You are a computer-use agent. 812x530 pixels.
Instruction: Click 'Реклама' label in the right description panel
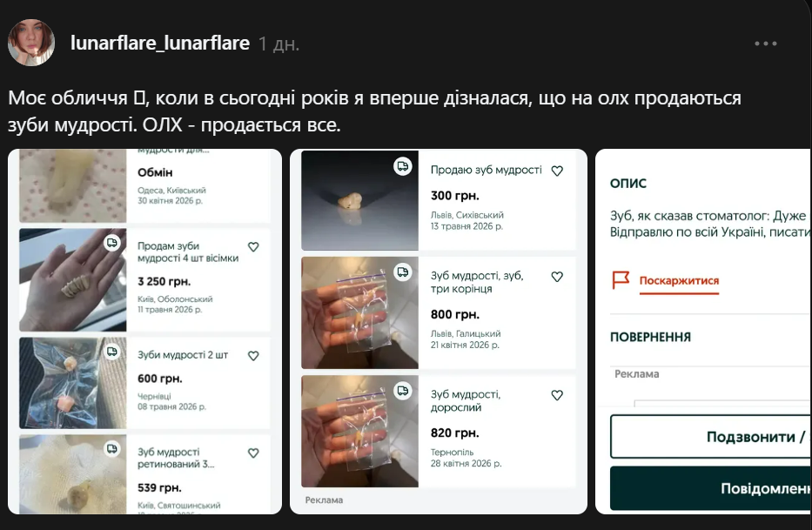click(x=637, y=374)
